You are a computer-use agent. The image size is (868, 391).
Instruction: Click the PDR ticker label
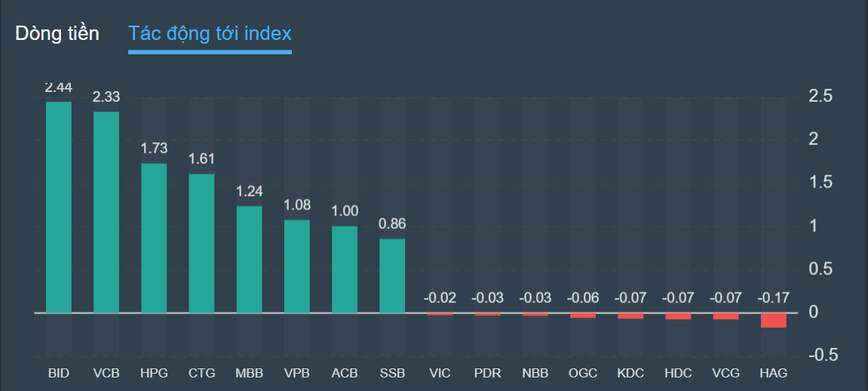pos(487,373)
